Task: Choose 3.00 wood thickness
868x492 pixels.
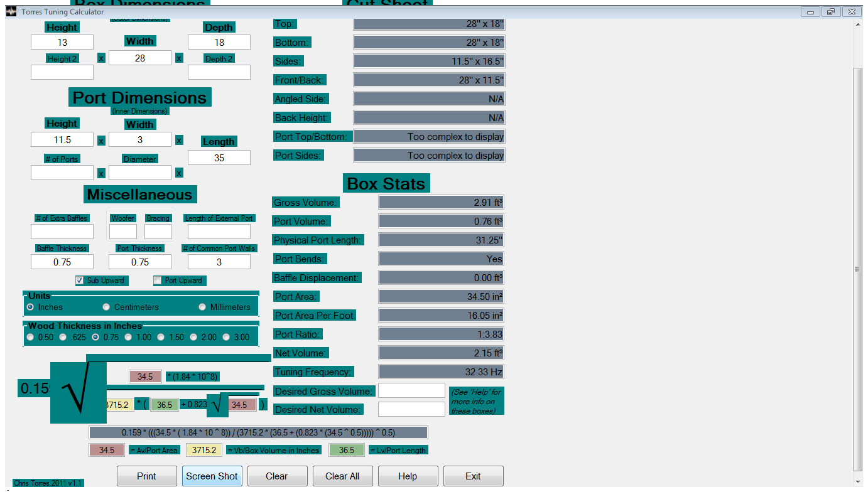Action: [x=226, y=337]
